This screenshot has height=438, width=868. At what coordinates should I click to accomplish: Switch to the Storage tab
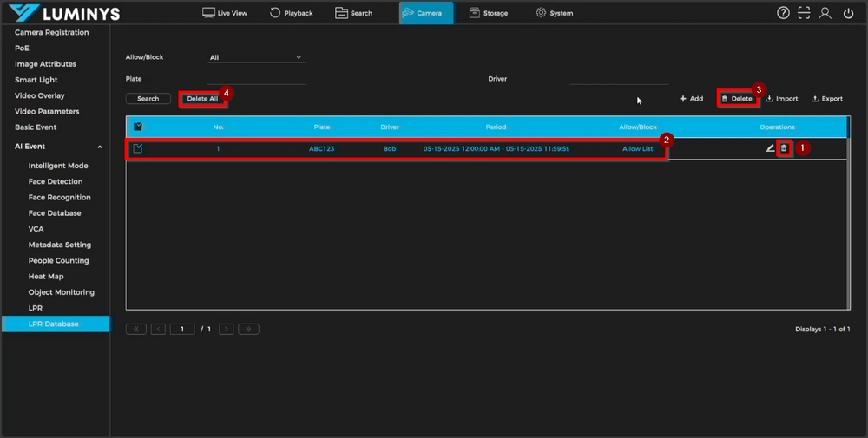(488, 13)
